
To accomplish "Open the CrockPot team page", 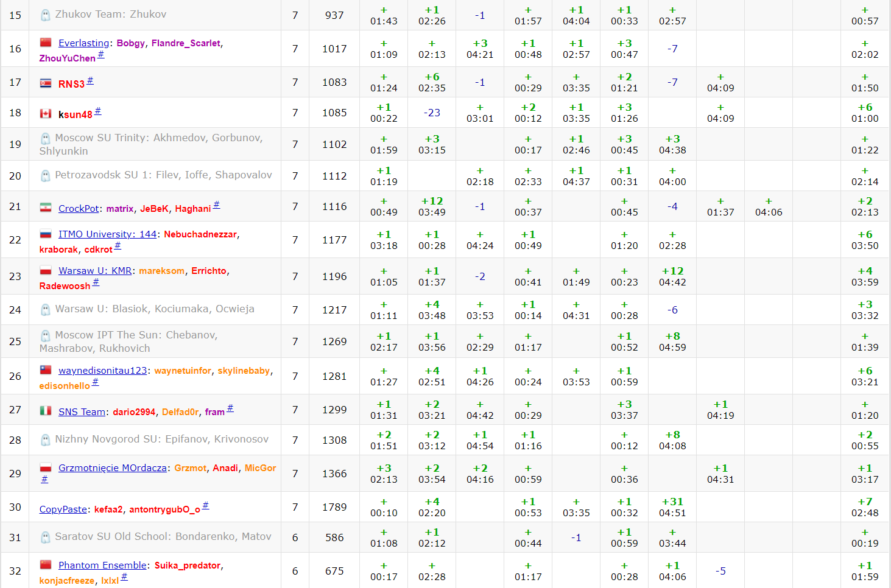I will point(79,209).
